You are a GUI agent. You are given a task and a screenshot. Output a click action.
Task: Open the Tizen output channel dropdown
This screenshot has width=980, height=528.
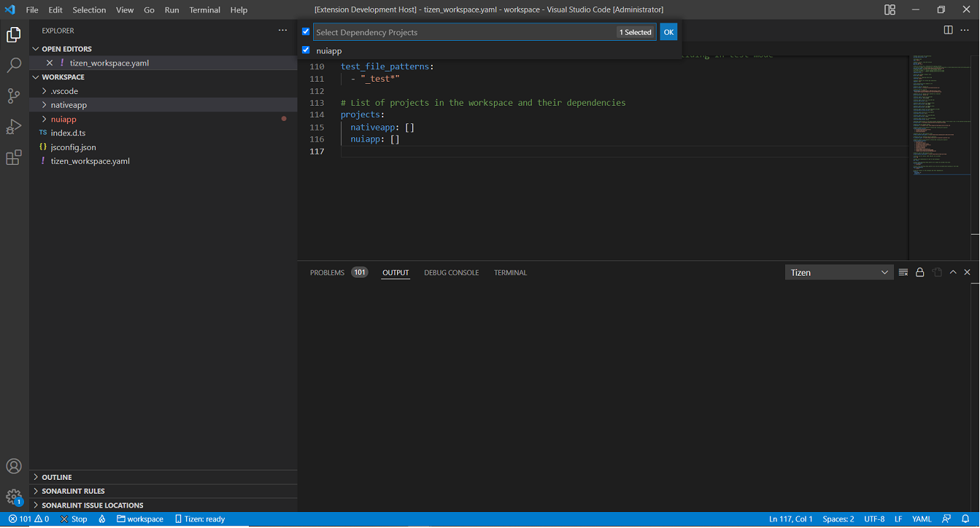tap(838, 272)
